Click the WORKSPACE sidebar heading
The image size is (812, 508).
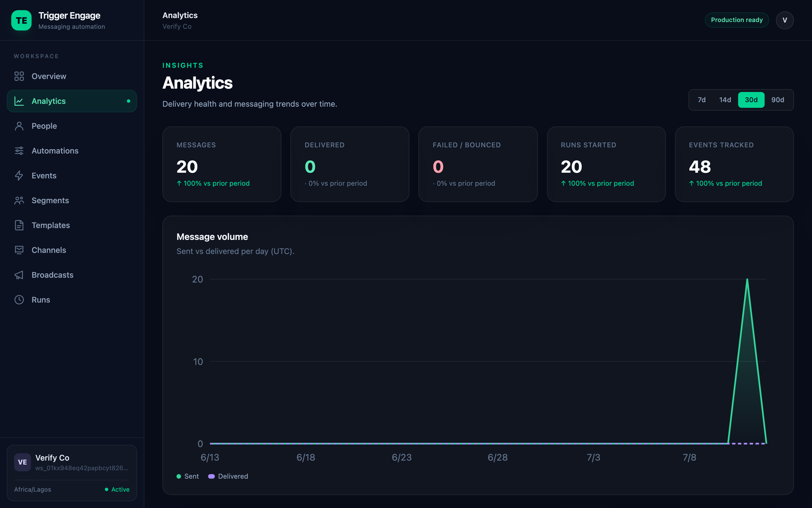(36, 56)
